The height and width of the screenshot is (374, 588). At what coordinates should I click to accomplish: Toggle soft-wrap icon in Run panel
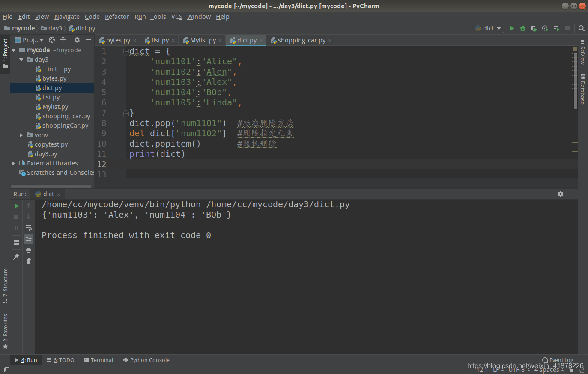tap(29, 228)
